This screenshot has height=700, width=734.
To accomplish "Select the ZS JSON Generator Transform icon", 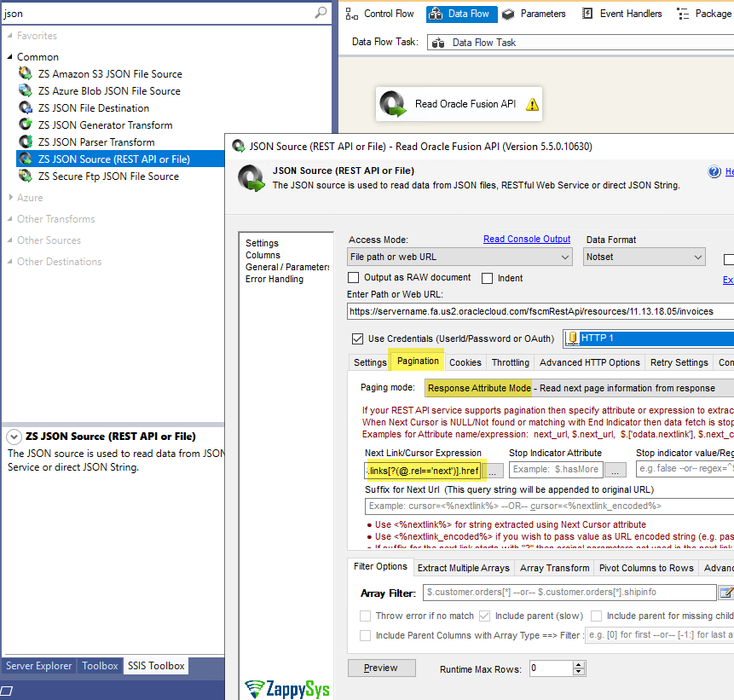I will point(26,124).
